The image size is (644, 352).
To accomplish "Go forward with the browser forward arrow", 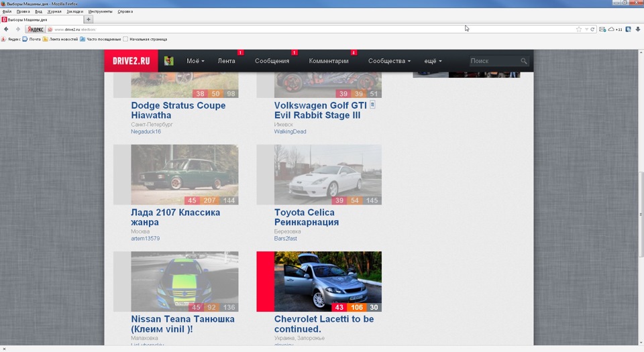I will (17, 29).
